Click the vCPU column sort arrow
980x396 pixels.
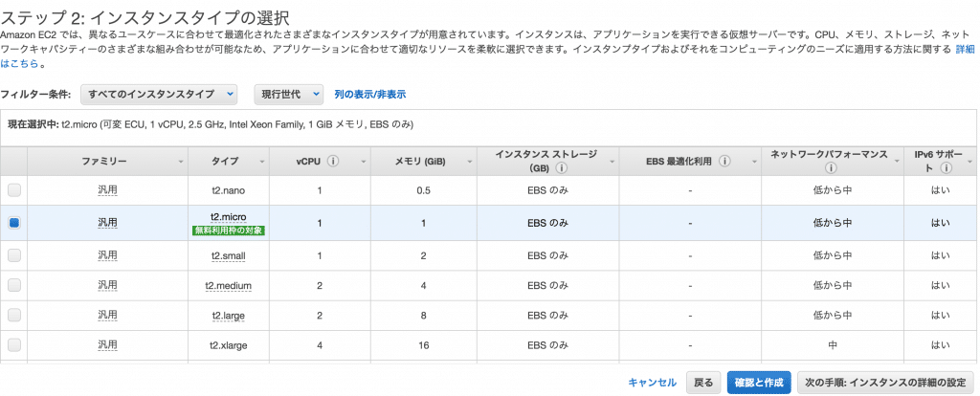coord(363,162)
